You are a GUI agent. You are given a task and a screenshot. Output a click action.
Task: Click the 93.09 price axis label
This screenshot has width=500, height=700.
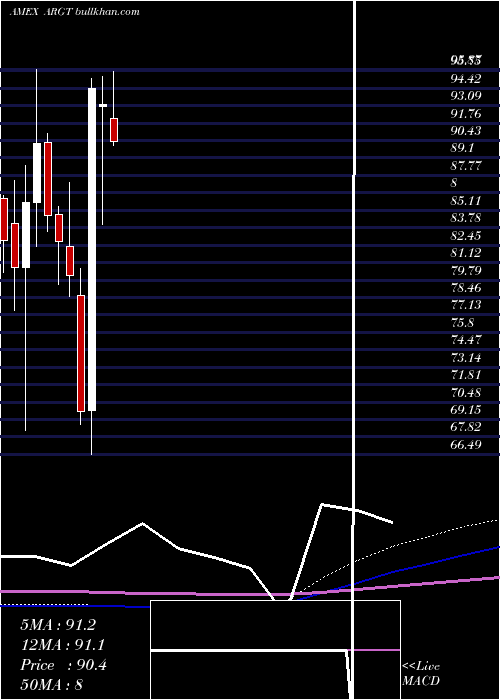[466, 96]
